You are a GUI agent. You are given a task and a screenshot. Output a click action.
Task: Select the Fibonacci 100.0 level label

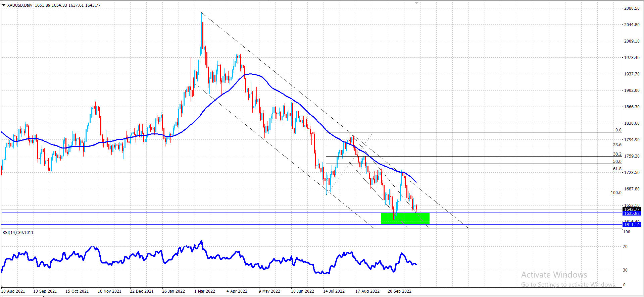[x=616, y=193]
